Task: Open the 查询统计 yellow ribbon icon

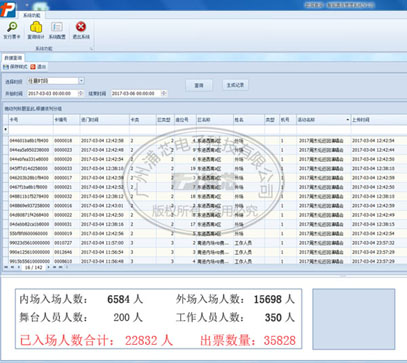Action: [x=36, y=30]
